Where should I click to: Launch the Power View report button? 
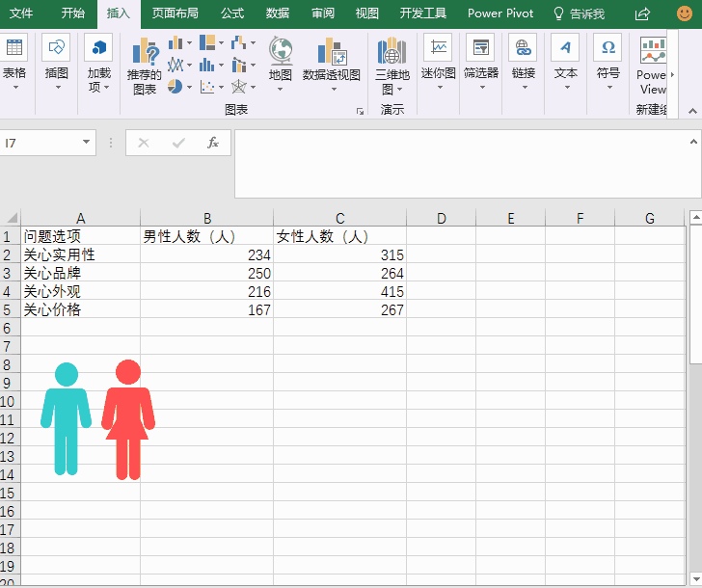click(x=652, y=67)
